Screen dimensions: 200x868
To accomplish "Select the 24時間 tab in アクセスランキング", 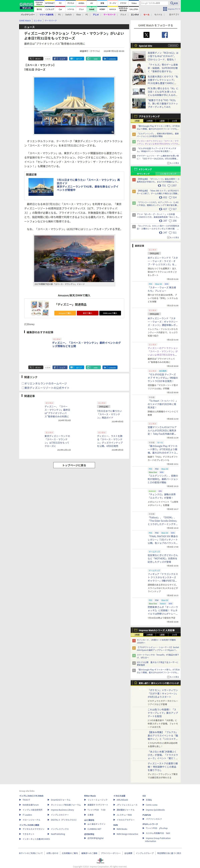I will 149,121.
